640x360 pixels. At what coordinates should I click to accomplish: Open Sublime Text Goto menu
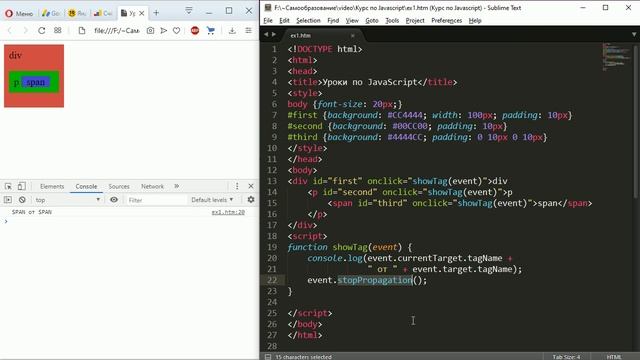click(x=372, y=20)
